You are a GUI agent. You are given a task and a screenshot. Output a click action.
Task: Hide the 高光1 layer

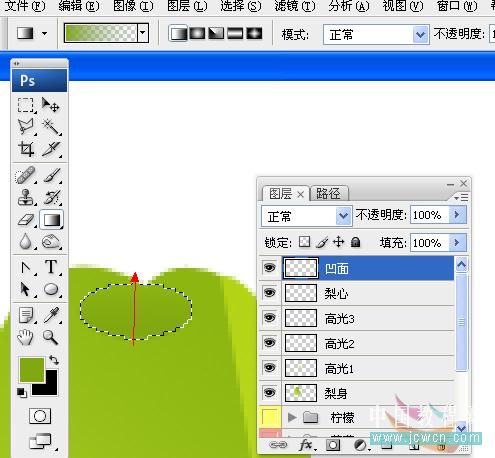point(270,367)
